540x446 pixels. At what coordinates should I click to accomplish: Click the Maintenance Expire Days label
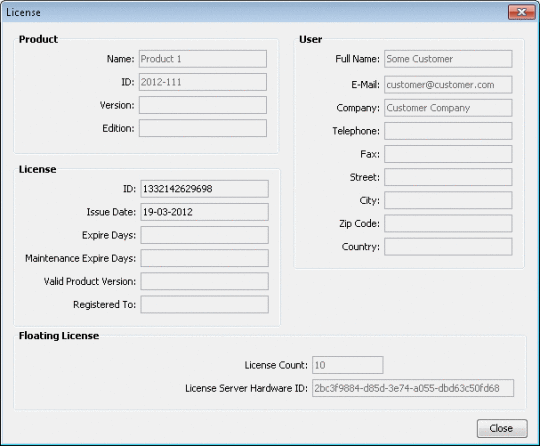[x=81, y=258]
